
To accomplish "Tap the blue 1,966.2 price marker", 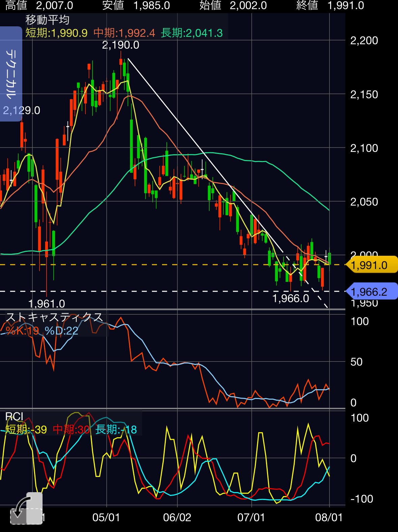I will coord(372,291).
